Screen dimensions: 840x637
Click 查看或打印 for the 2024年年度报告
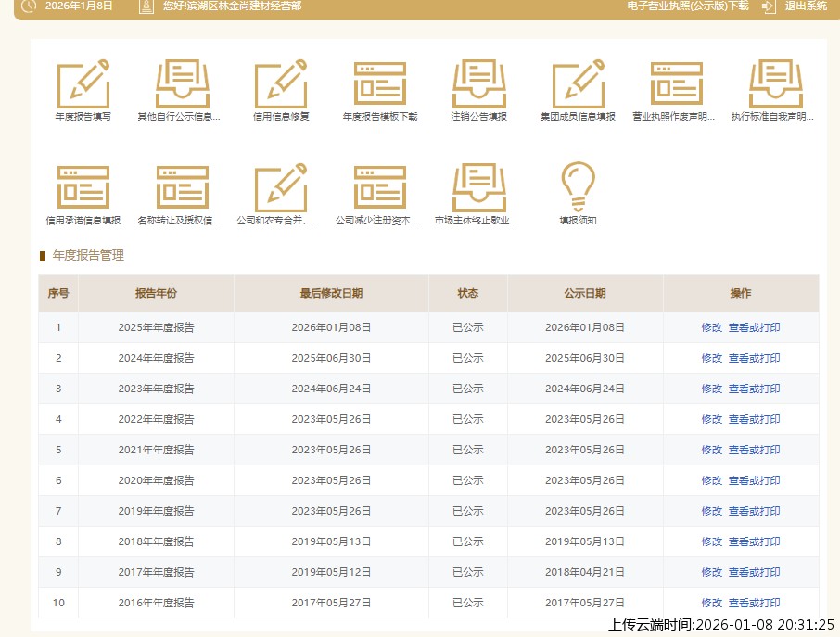click(x=754, y=358)
